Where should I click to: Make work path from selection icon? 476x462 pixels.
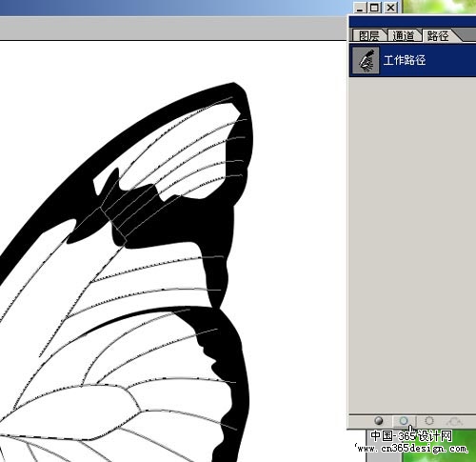tap(454, 421)
